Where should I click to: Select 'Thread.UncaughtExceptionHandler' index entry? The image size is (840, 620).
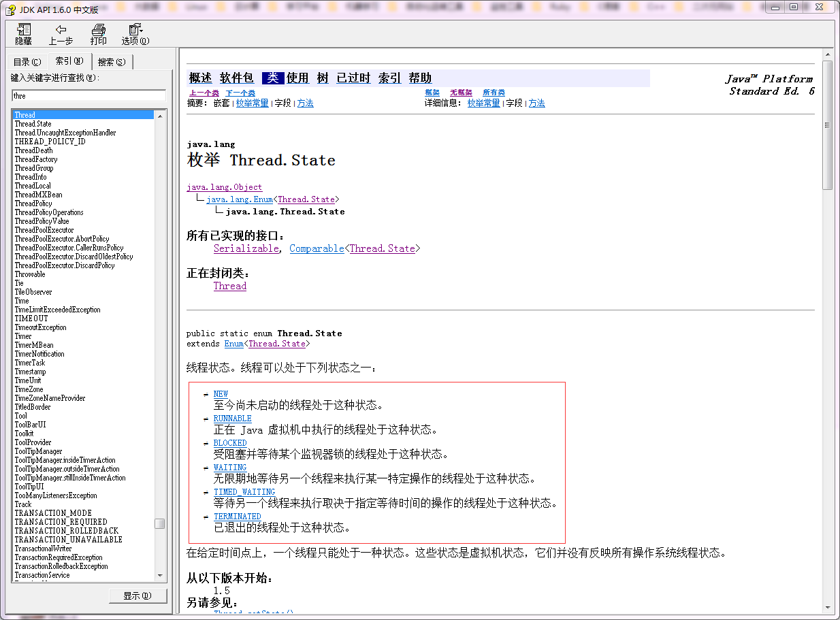(x=65, y=133)
